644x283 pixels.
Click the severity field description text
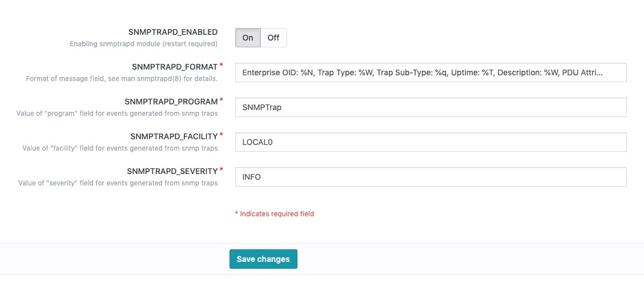click(118, 183)
